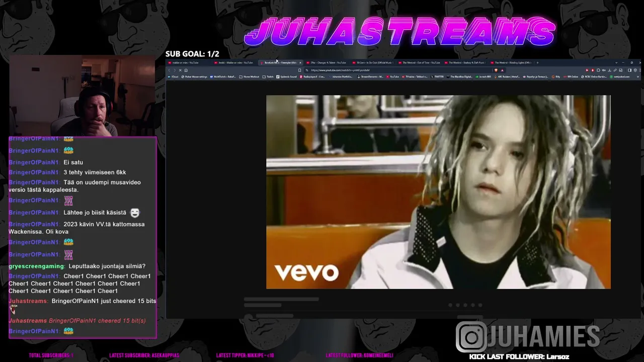Open the browser home page icon
This screenshot has height=362, width=644.
pos(186,70)
